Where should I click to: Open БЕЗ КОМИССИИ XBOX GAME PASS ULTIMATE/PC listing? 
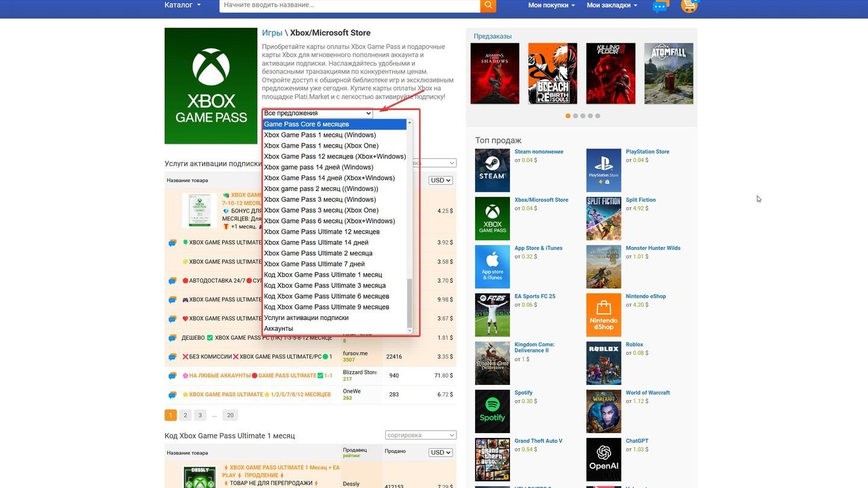tap(257, 357)
